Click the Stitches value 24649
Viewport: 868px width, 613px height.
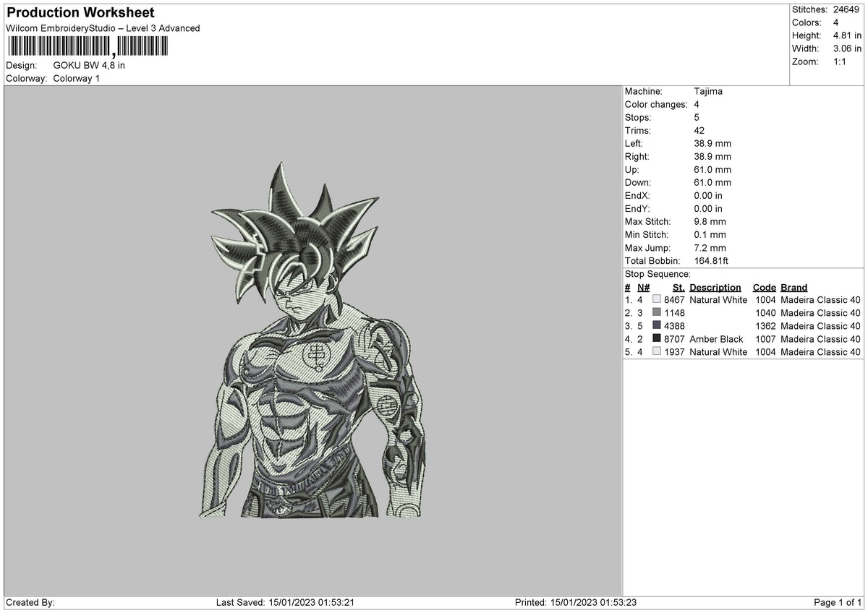coord(846,9)
